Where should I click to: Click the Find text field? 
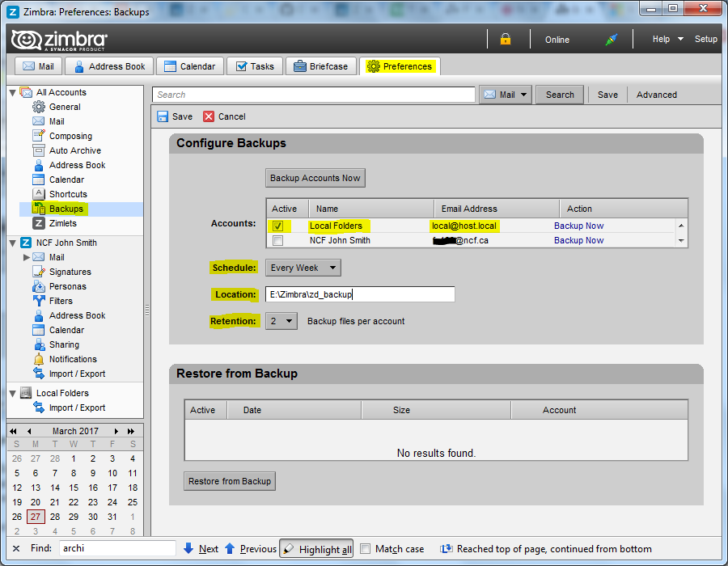click(117, 548)
